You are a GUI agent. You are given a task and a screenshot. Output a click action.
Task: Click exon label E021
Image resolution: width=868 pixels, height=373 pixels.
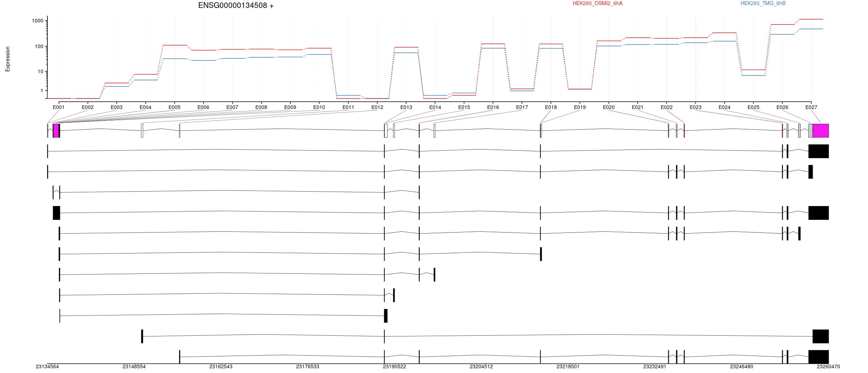638,107
